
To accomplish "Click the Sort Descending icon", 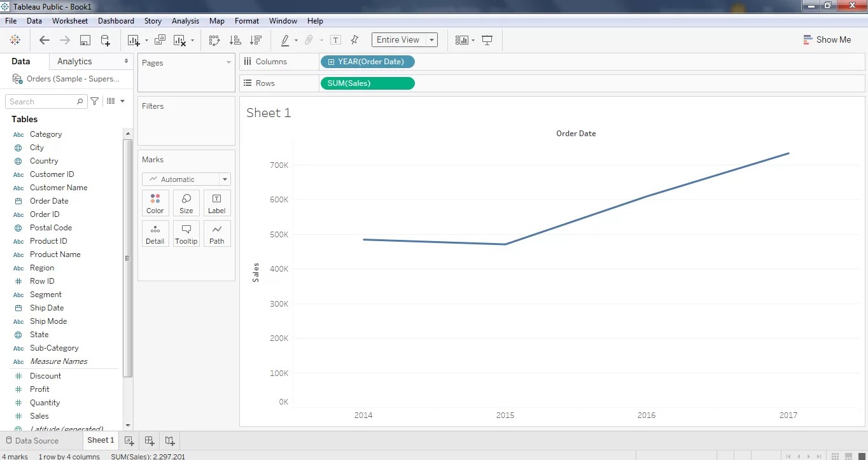I will click(x=256, y=40).
